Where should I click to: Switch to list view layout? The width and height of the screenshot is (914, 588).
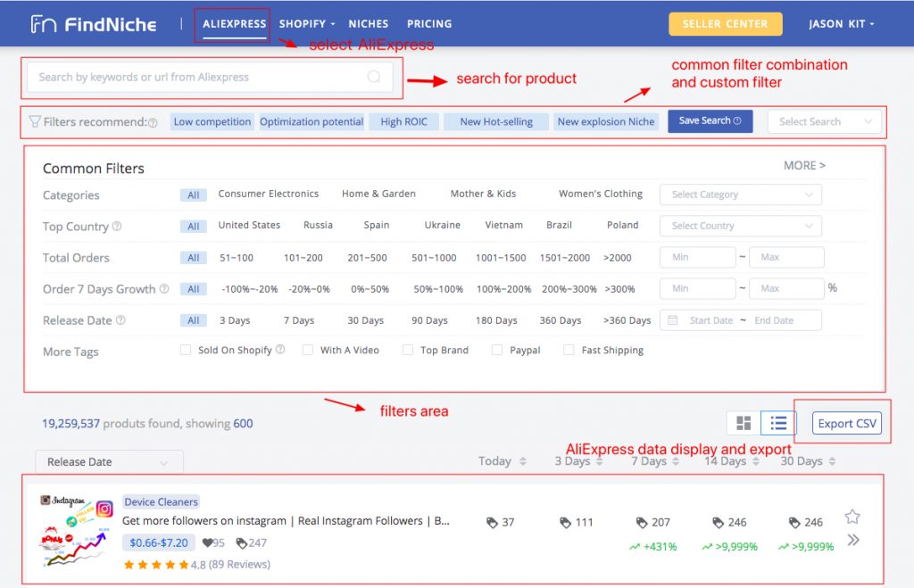pos(778,423)
